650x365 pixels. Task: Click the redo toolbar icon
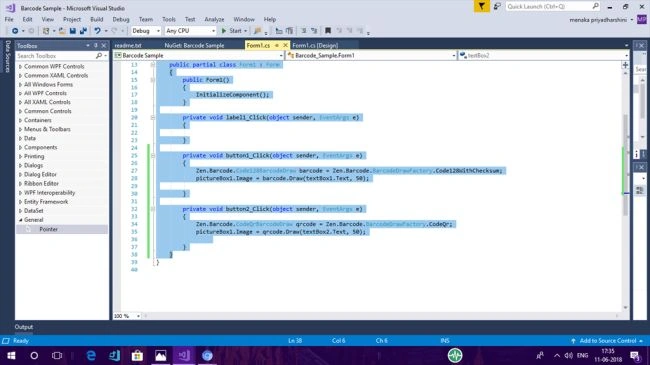tap(114, 31)
